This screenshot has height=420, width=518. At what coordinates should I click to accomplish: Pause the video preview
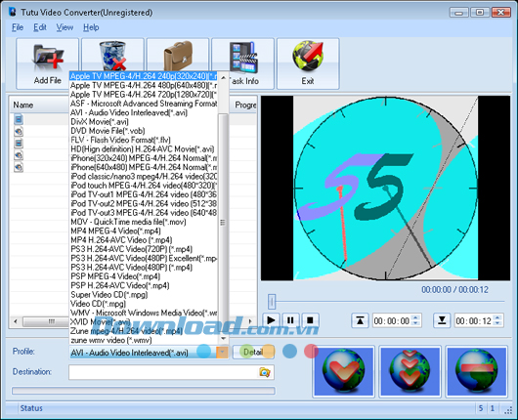click(x=290, y=320)
